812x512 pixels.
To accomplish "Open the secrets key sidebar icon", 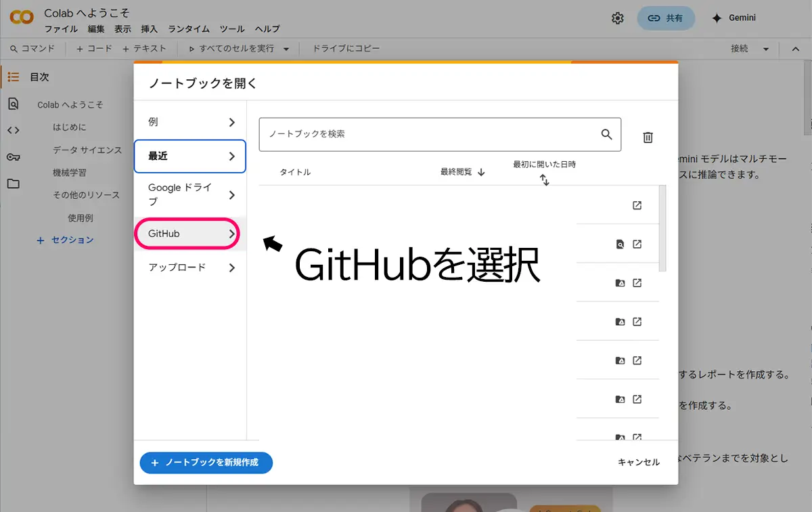I will (13, 157).
